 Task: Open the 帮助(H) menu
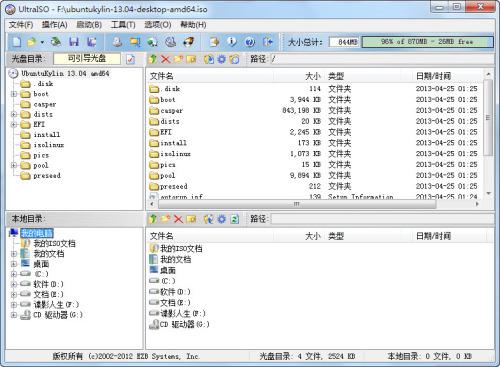pos(193,25)
